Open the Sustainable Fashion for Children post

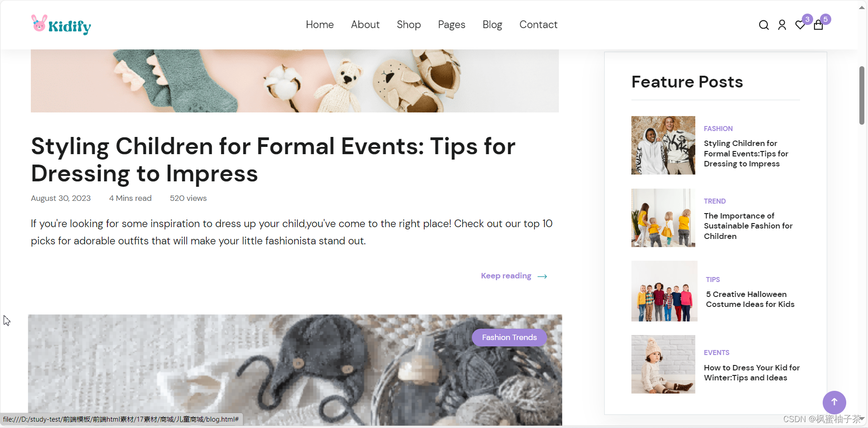pos(748,226)
